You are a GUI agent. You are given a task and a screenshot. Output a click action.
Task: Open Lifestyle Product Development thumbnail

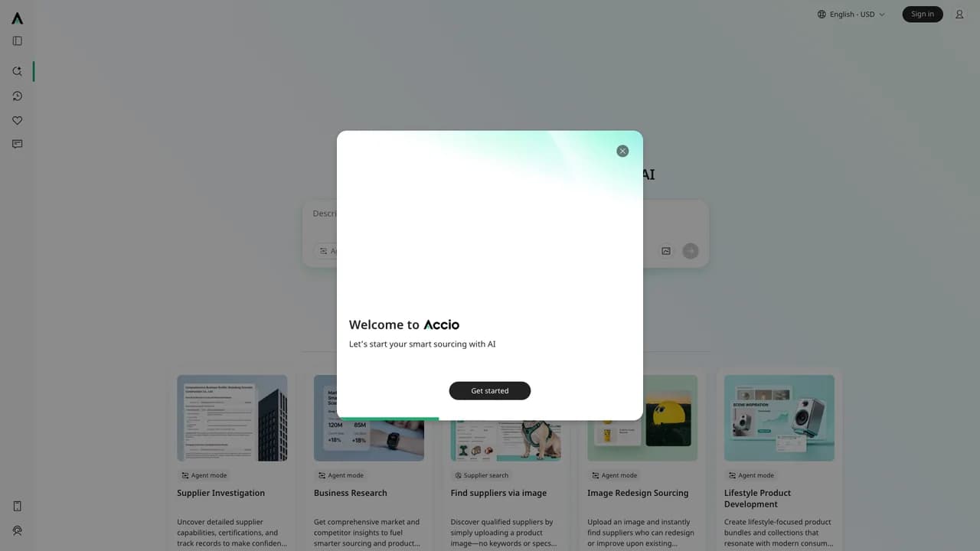pos(779,418)
